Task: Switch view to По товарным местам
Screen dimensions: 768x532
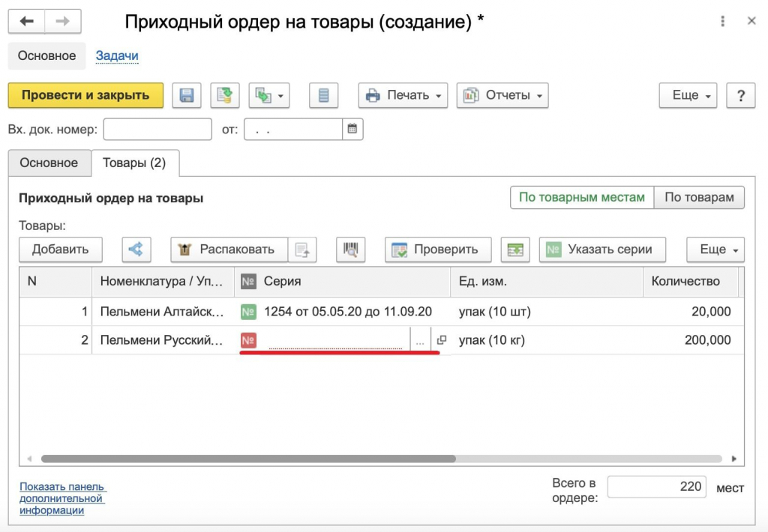Action: (582, 197)
